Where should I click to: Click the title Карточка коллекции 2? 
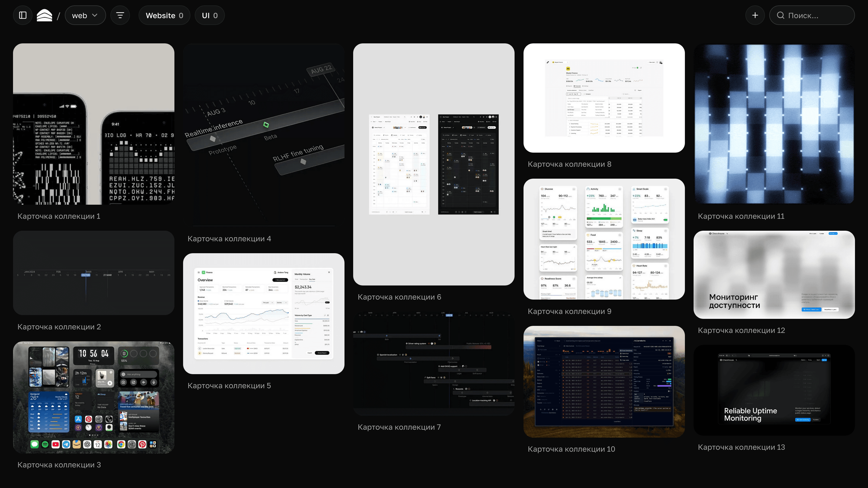tap(59, 327)
